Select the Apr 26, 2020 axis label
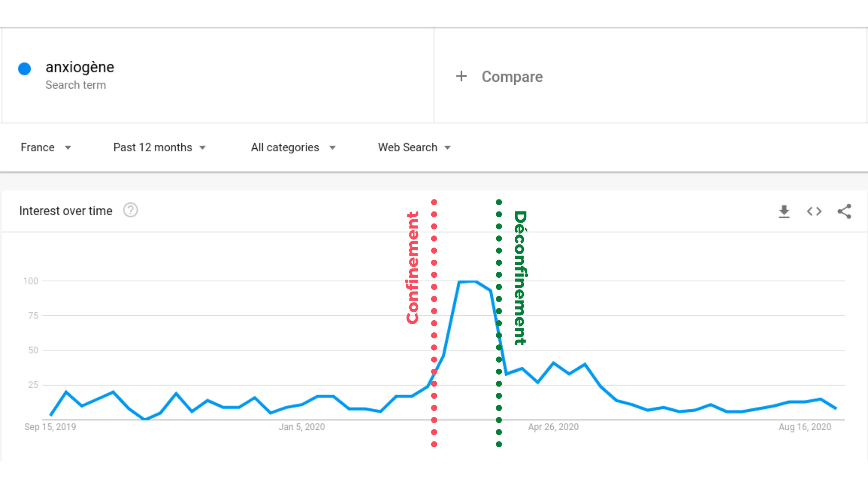The image size is (868, 488). 553,427
